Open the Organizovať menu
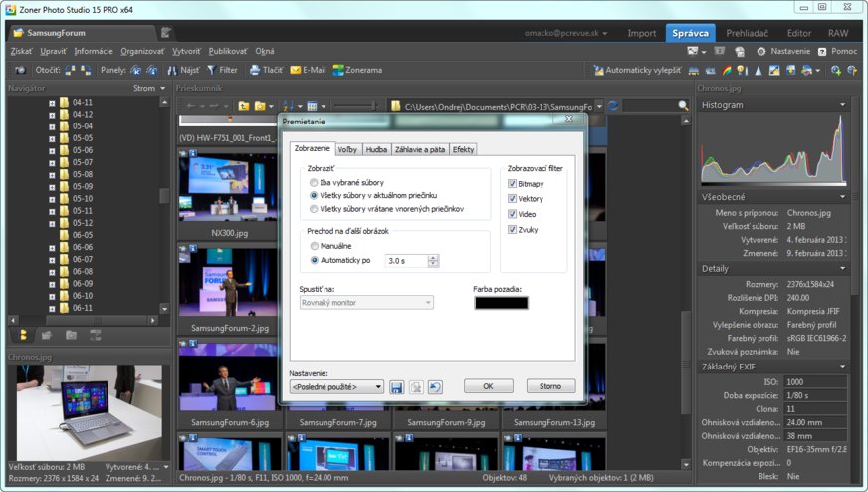The width and height of the screenshot is (868, 492). [x=142, y=51]
